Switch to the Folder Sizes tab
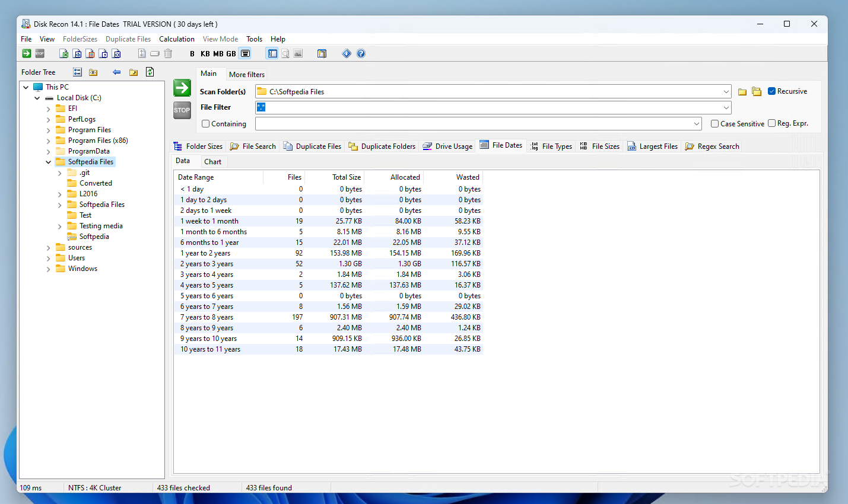This screenshot has height=504, width=848. pos(198,146)
